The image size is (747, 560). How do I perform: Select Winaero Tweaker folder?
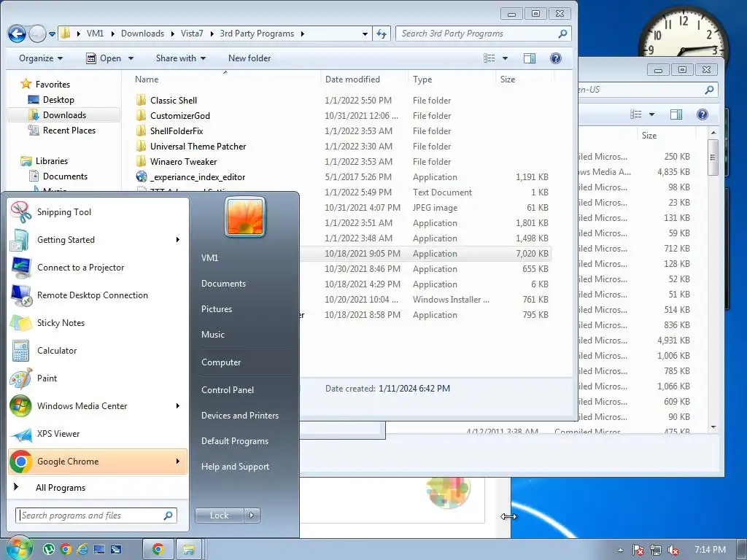pos(183,161)
